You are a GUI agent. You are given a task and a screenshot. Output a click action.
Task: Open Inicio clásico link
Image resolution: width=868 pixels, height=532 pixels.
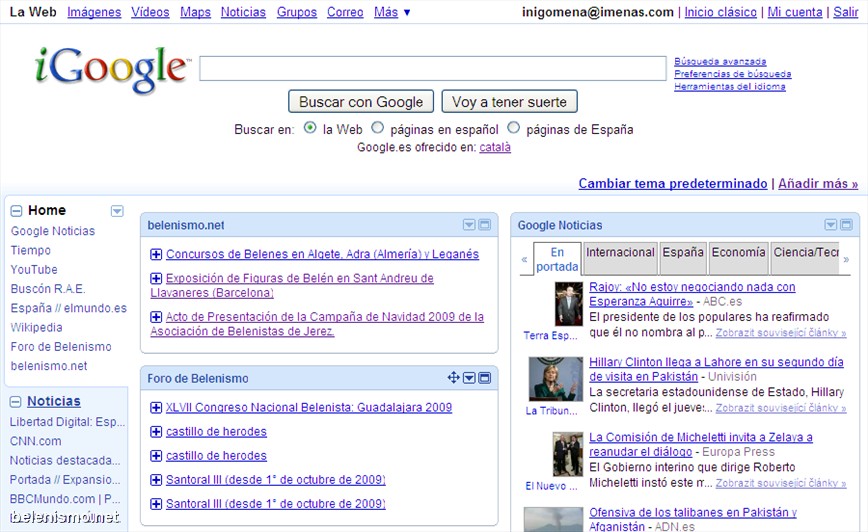coord(720,12)
